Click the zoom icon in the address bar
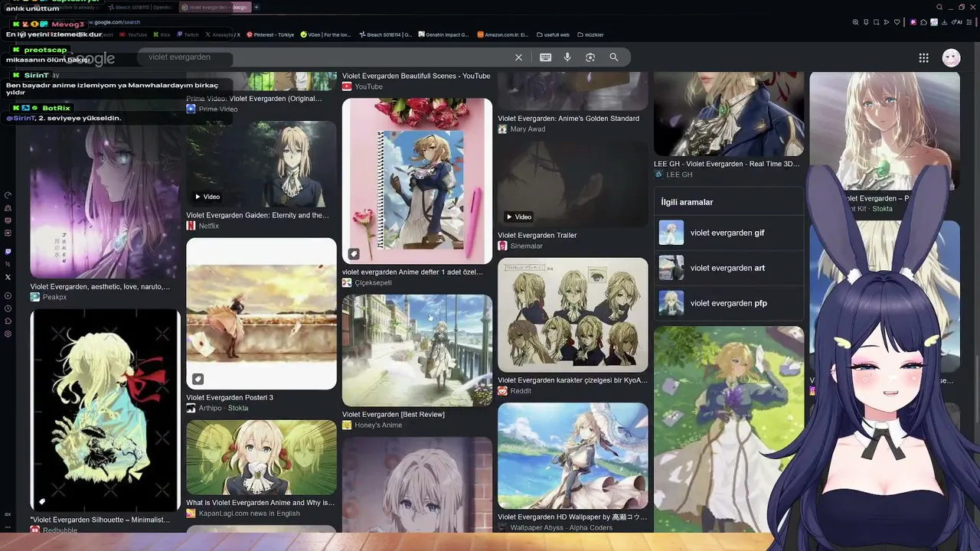This screenshot has height=551, width=980. click(855, 22)
